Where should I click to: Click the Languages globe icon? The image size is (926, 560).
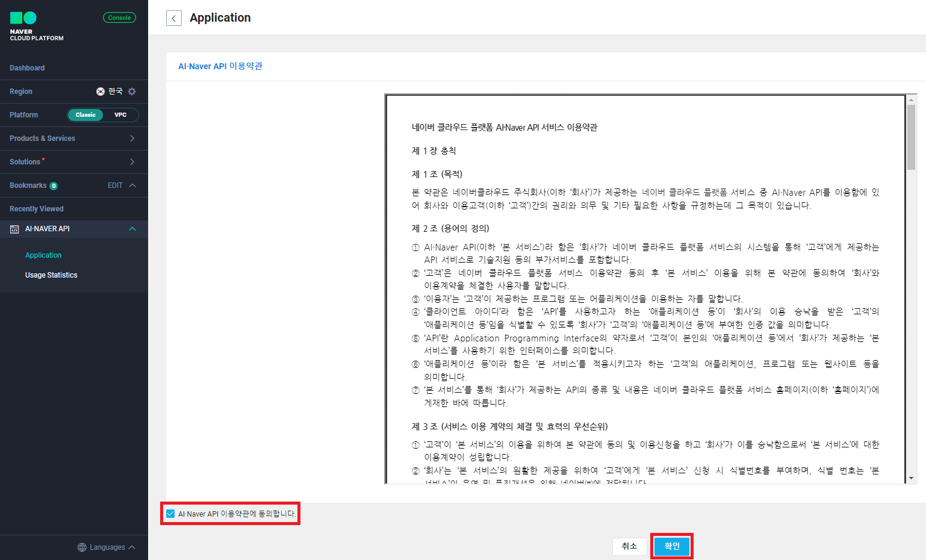(x=82, y=547)
